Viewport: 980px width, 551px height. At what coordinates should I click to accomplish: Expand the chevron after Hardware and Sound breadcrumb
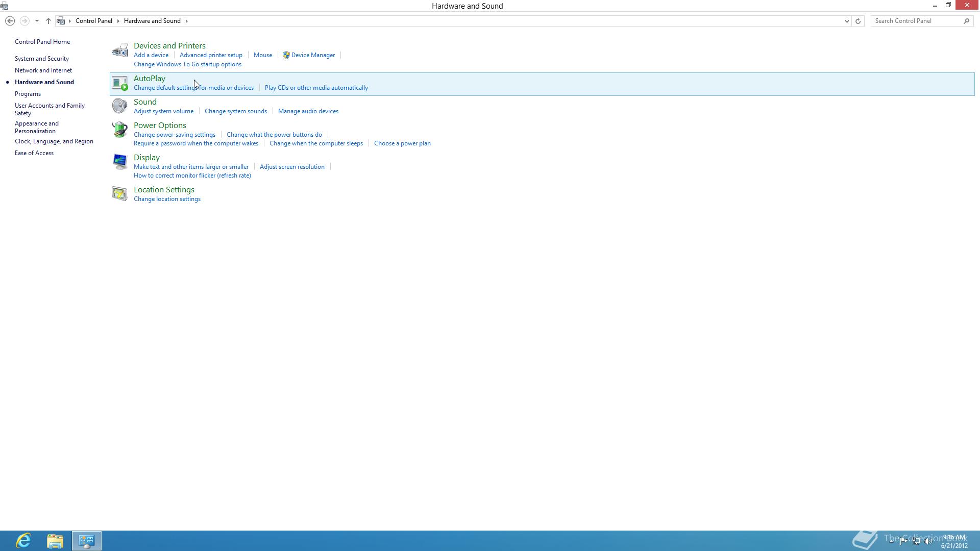coord(186,21)
